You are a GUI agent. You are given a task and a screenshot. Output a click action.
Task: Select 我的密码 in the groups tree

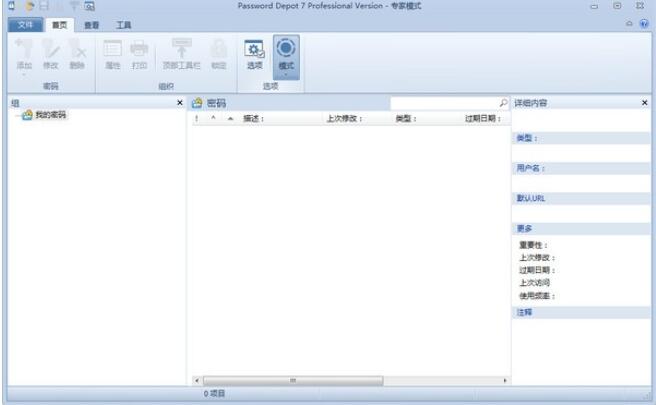[51, 115]
